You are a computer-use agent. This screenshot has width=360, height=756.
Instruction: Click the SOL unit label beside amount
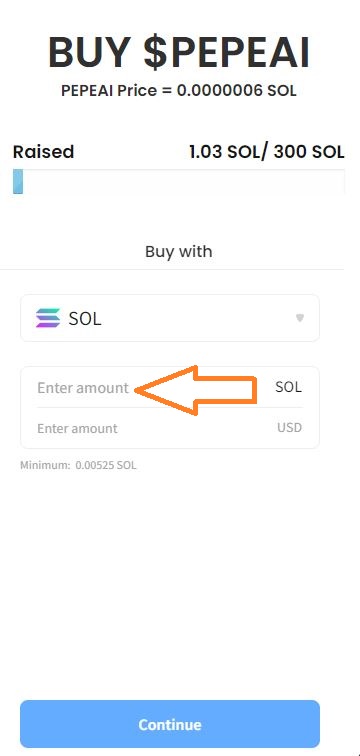(x=289, y=387)
